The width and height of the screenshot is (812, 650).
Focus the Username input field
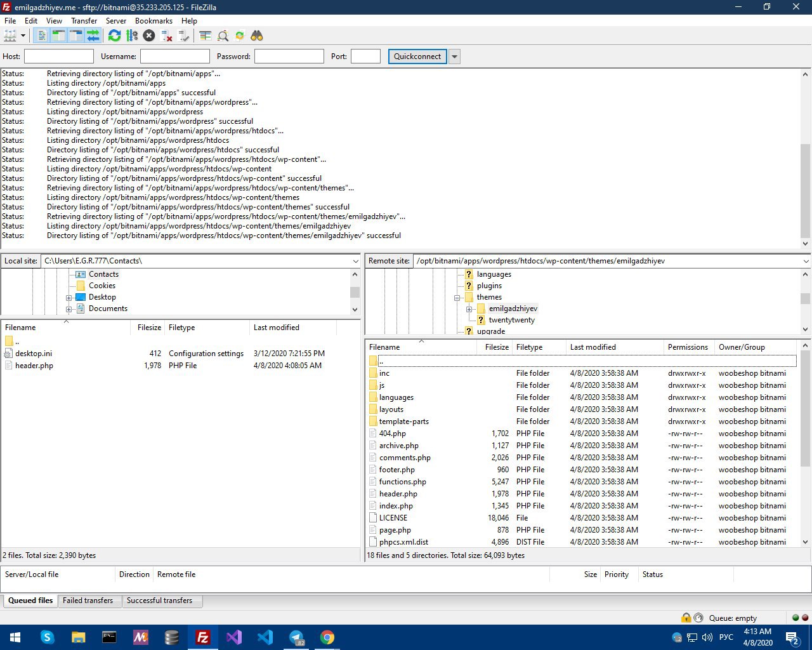point(175,56)
